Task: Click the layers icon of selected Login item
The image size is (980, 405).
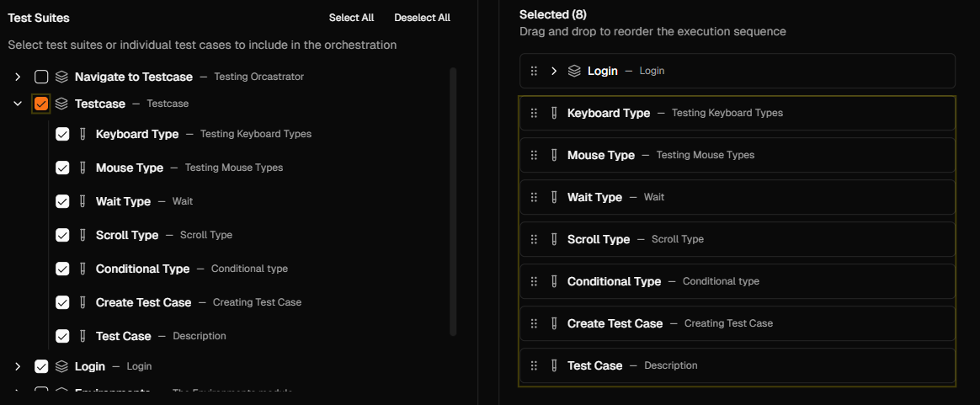Action: (574, 72)
